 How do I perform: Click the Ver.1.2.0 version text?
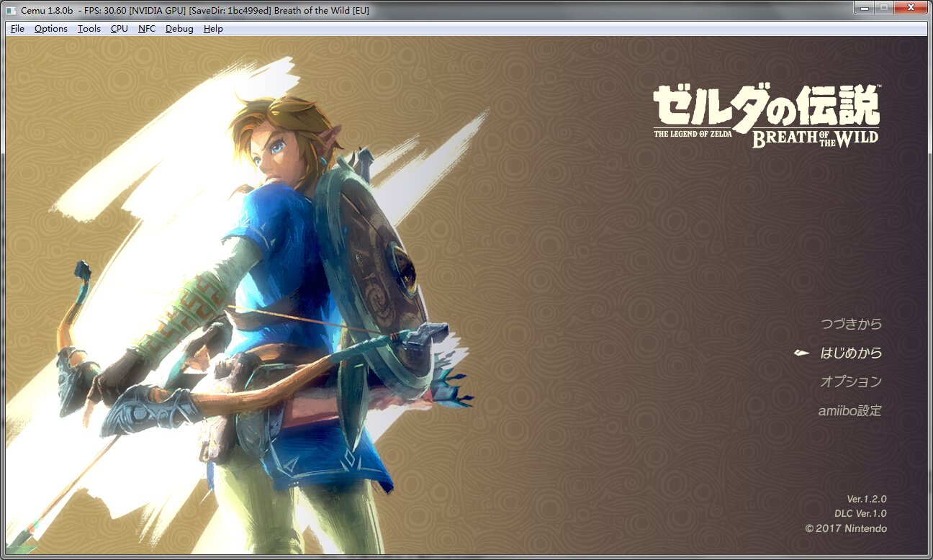click(866, 499)
